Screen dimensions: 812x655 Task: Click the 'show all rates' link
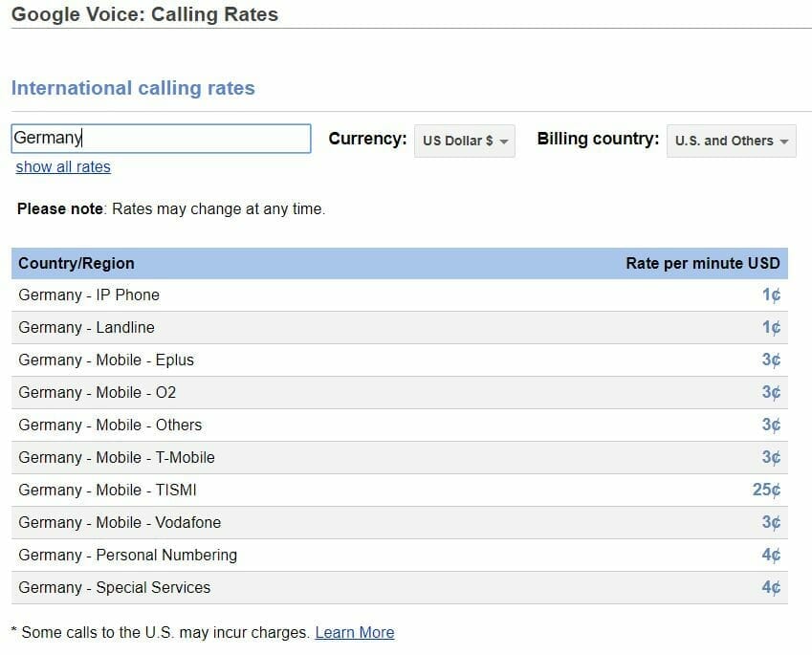(63, 166)
